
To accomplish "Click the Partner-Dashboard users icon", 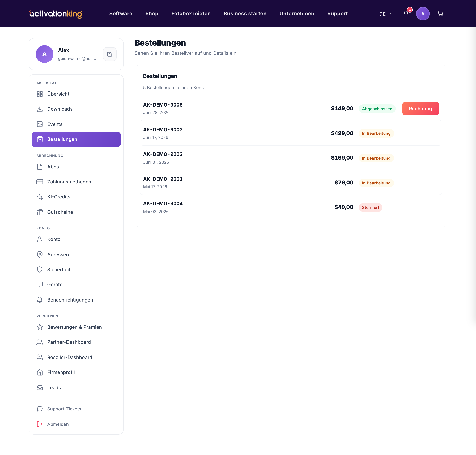I will coord(40,342).
